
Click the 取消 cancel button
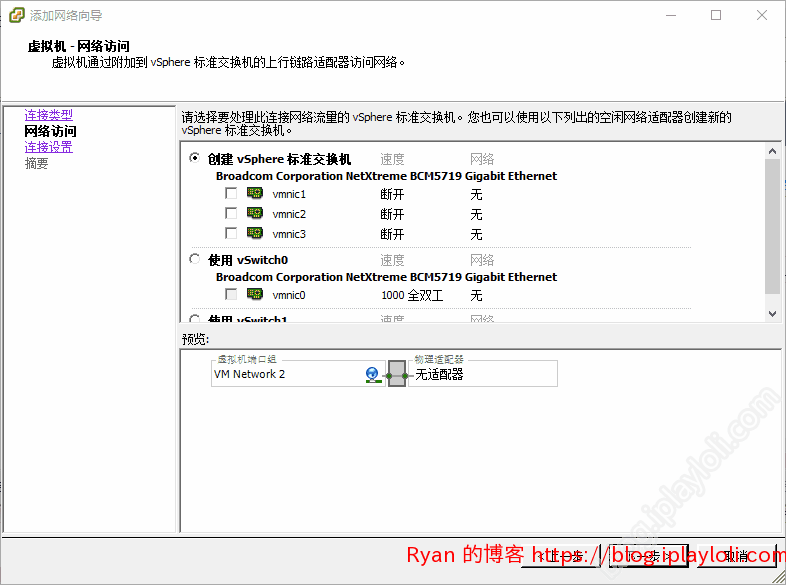click(737, 556)
